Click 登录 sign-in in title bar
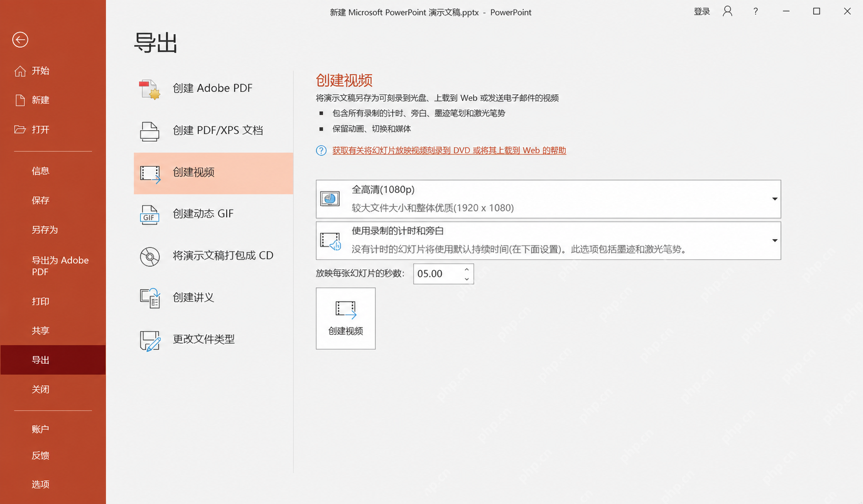Viewport: 863px width, 504px height. (x=702, y=12)
